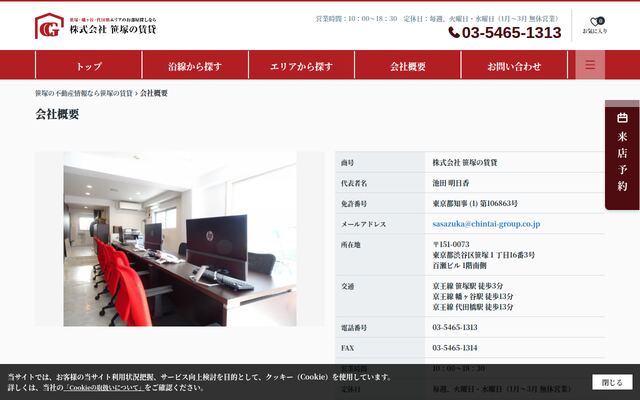Click the 来店予約 side button

622,155
